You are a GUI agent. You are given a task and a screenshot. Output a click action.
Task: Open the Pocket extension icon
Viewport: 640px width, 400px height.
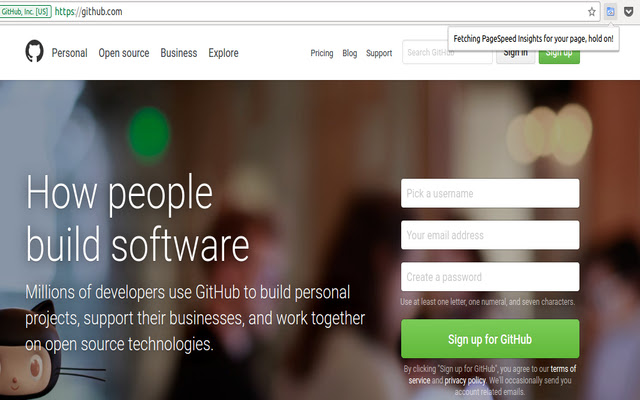(x=629, y=12)
